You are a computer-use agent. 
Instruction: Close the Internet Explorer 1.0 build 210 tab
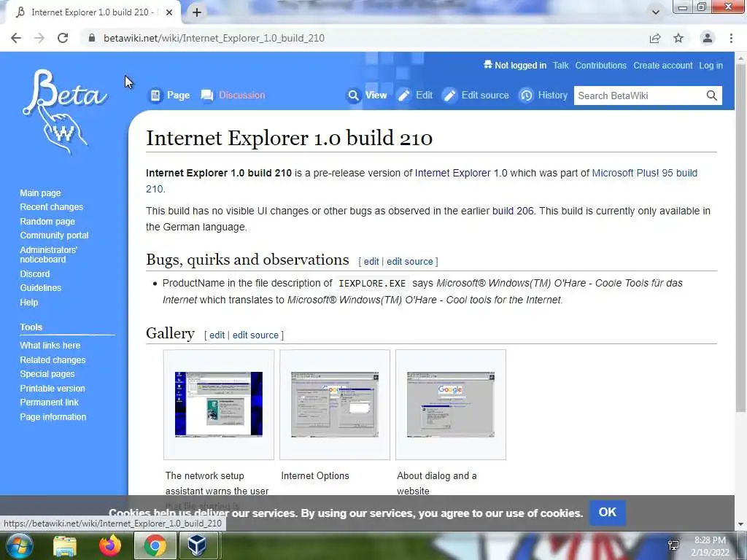169,12
